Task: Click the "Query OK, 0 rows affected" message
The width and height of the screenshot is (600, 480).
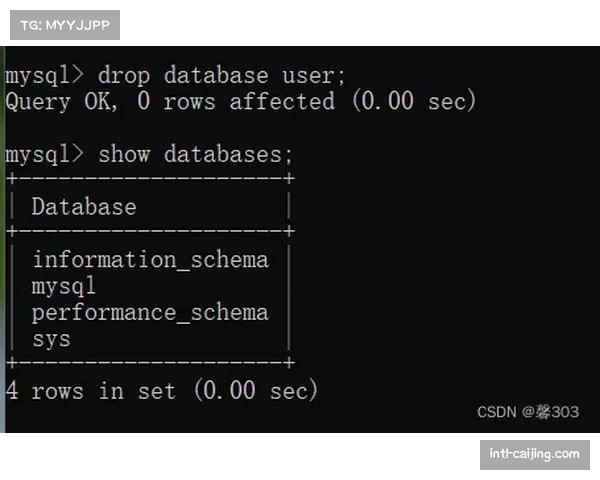Action: coord(170,102)
